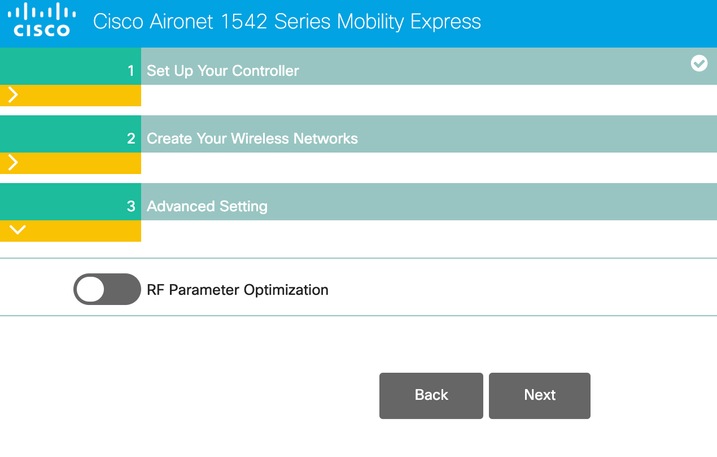Image resolution: width=717 pixels, height=457 pixels.
Task: Click the white knob of the RF toggle
Action: pyautogui.click(x=91, y=290)
